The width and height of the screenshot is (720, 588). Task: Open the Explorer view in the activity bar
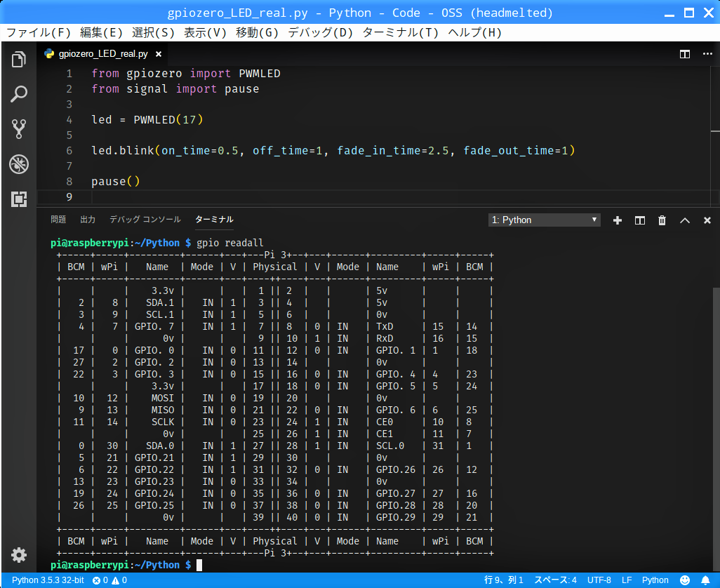tap(19, 59)
